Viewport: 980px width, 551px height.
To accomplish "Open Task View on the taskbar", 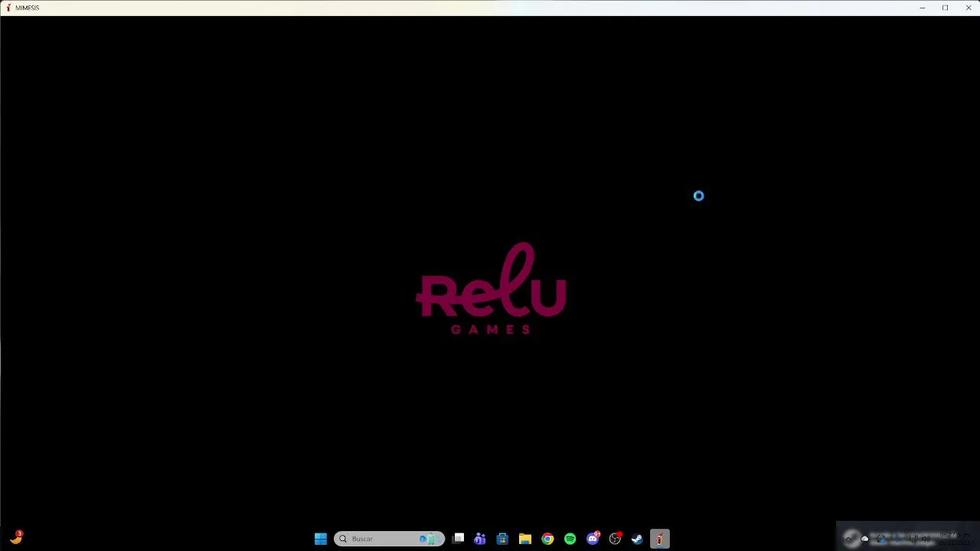I will point(458,539).
